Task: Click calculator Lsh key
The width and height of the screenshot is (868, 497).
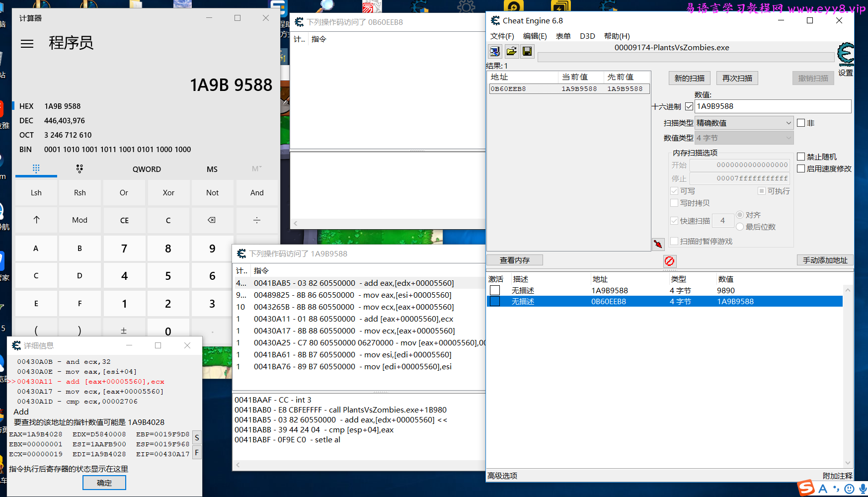Action: click(x=36, y=193)
